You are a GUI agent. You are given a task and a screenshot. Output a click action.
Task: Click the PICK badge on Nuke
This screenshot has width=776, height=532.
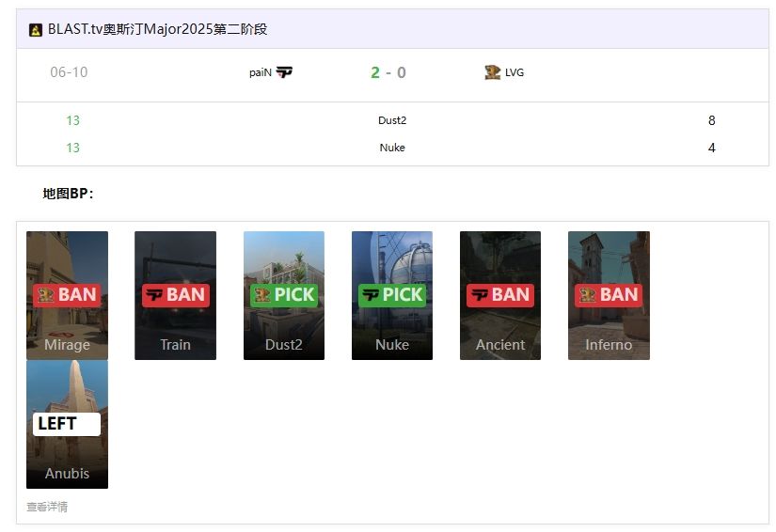point(392,295)
